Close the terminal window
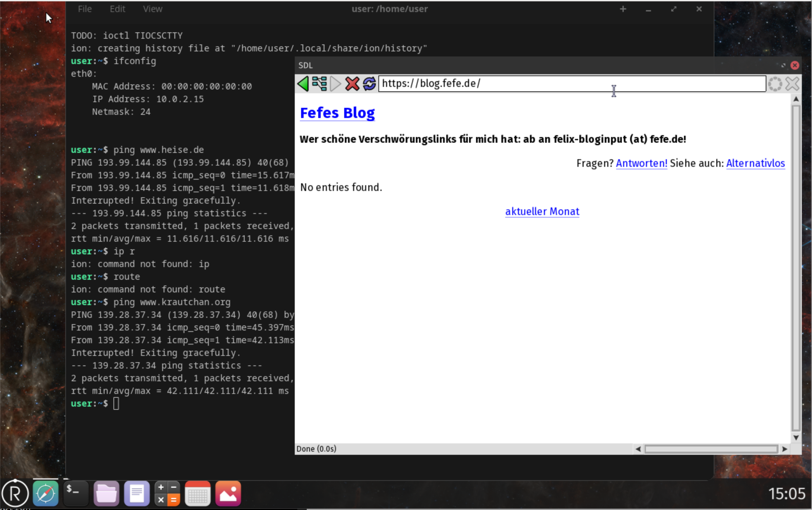This screenshot has width=812, height=510. (699, 9)
